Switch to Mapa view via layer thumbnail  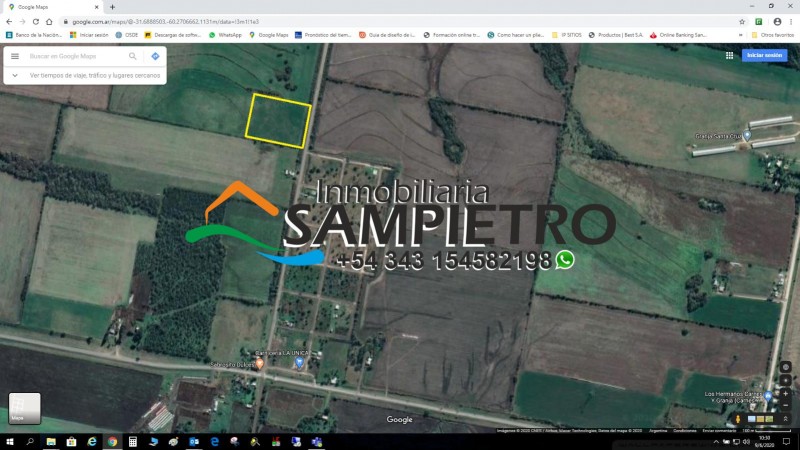(x=24, y=408)
